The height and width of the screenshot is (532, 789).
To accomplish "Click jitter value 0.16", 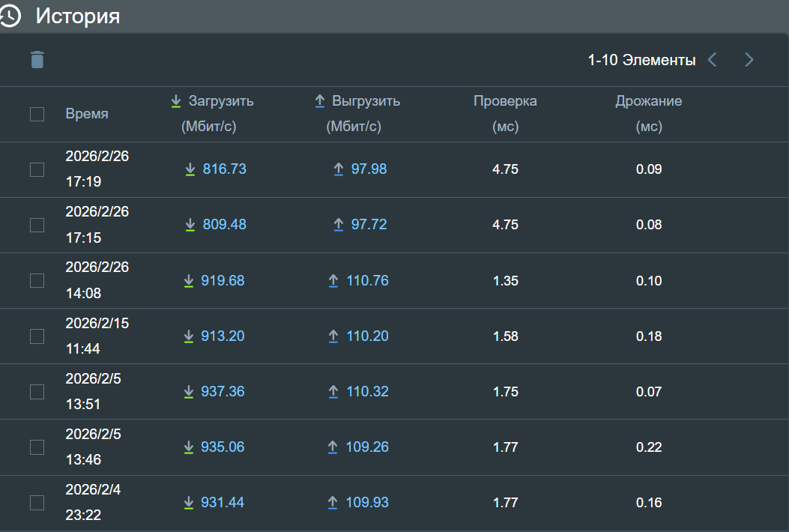I will pyautogui.click(x=649, y=502).
